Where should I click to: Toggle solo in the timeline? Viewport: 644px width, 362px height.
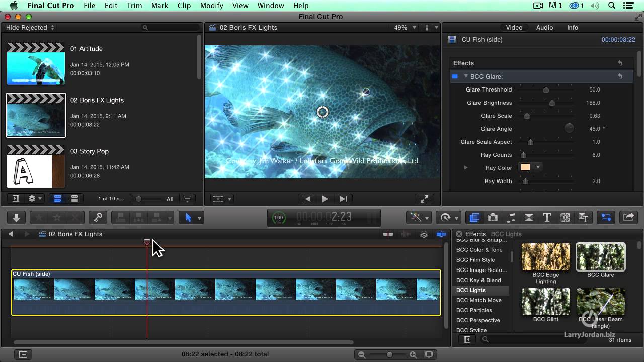coord(424,234)
